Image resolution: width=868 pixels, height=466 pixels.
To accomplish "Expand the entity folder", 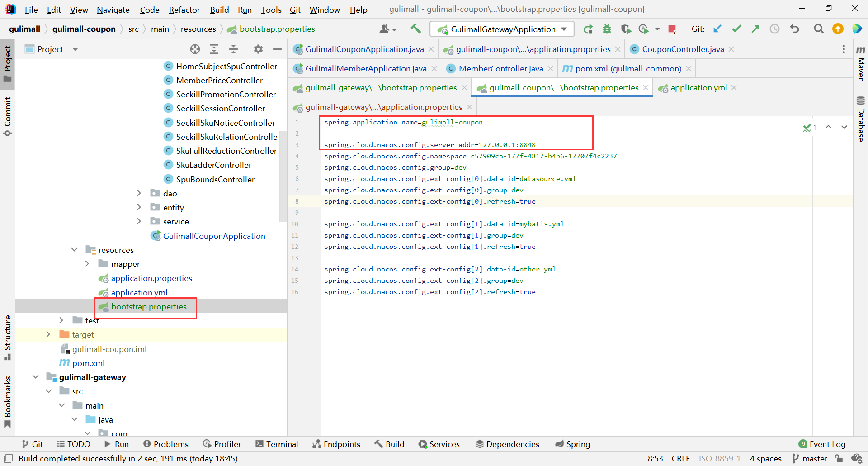I will click(139, 207).
